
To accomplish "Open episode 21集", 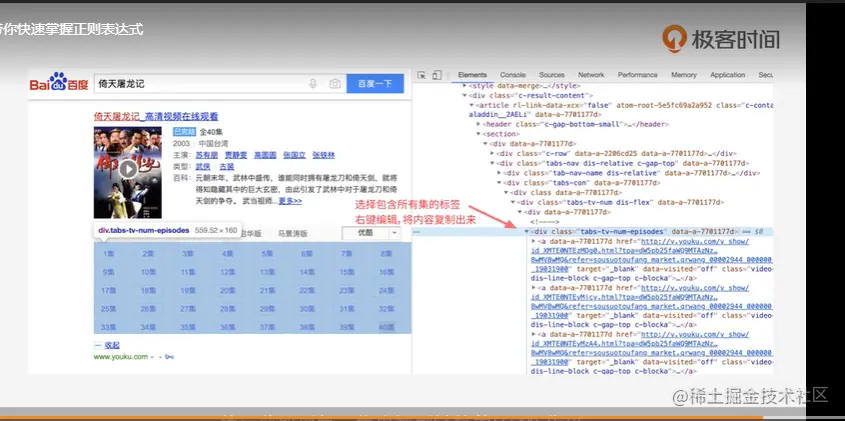I will pyautogui.click(x=267, y=291).
